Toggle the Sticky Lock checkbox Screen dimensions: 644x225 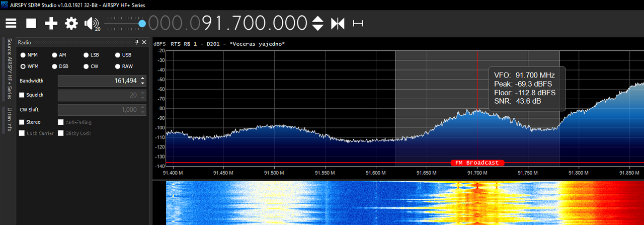[60, 133]
